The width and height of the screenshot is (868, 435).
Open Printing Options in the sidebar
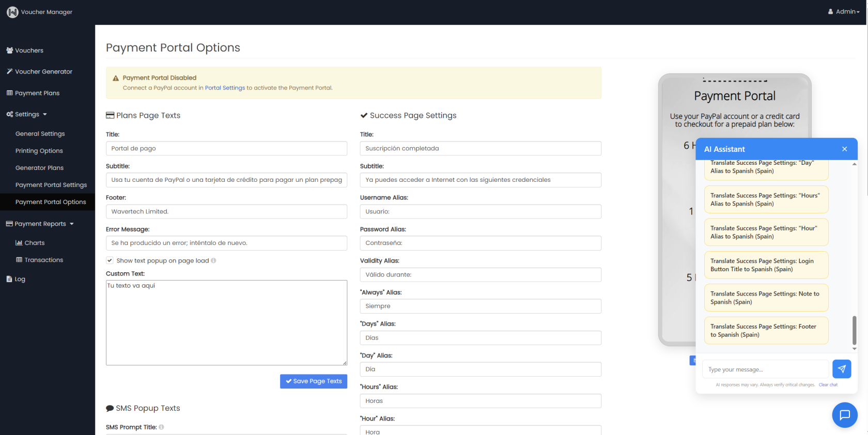[x=39, y=151]
